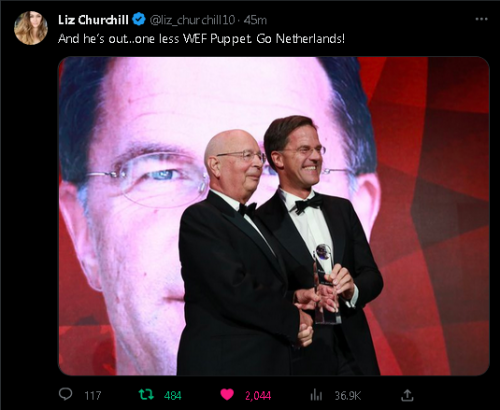
Task: Click the 45m timestamp link
Action: point(255,20)
